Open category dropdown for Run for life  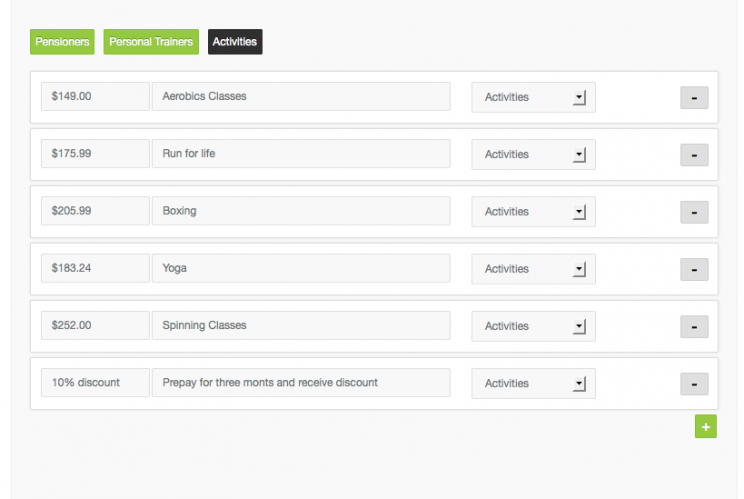click(533, 154)
